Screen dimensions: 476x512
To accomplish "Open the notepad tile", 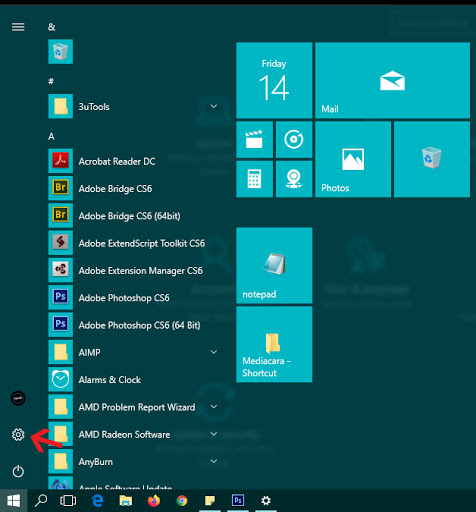I will coord(274,265).
